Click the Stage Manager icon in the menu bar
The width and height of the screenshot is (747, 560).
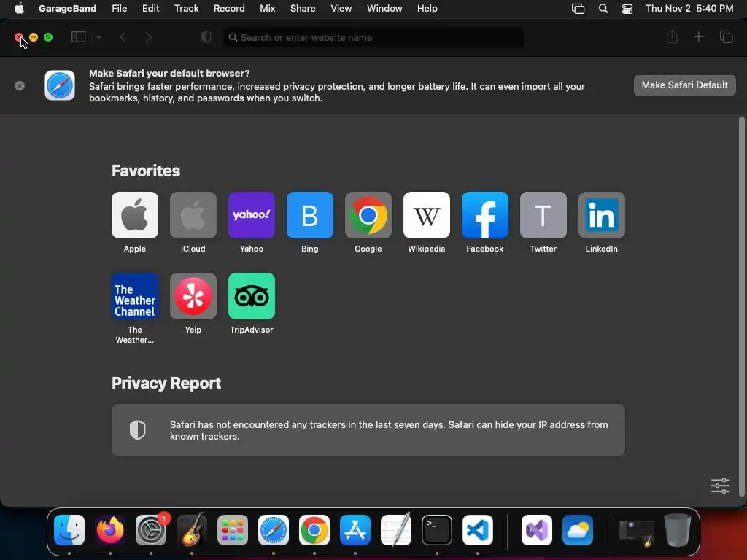coord(578,9)
